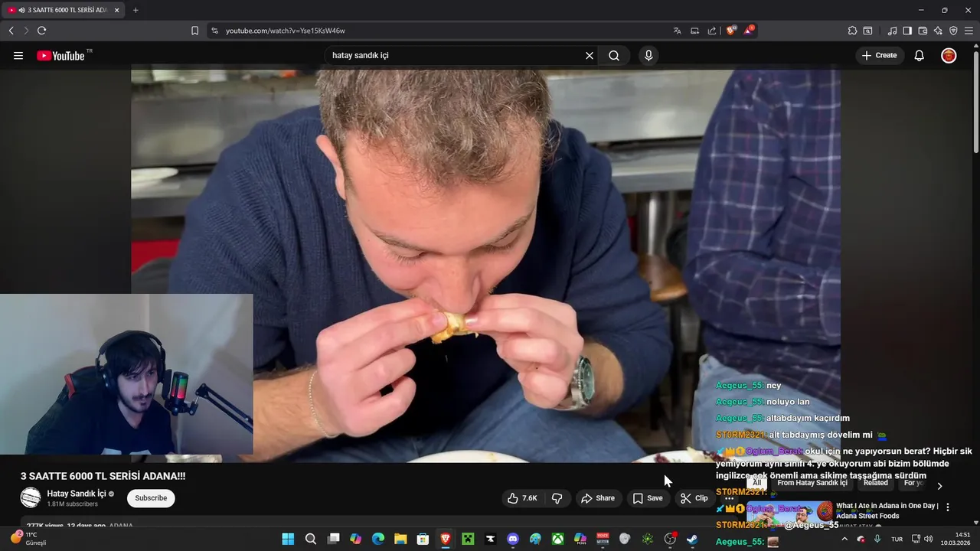This screenshot has width=980, height=551.
Task: Show hidden system tray icons
Action: [x=844, y=539]
